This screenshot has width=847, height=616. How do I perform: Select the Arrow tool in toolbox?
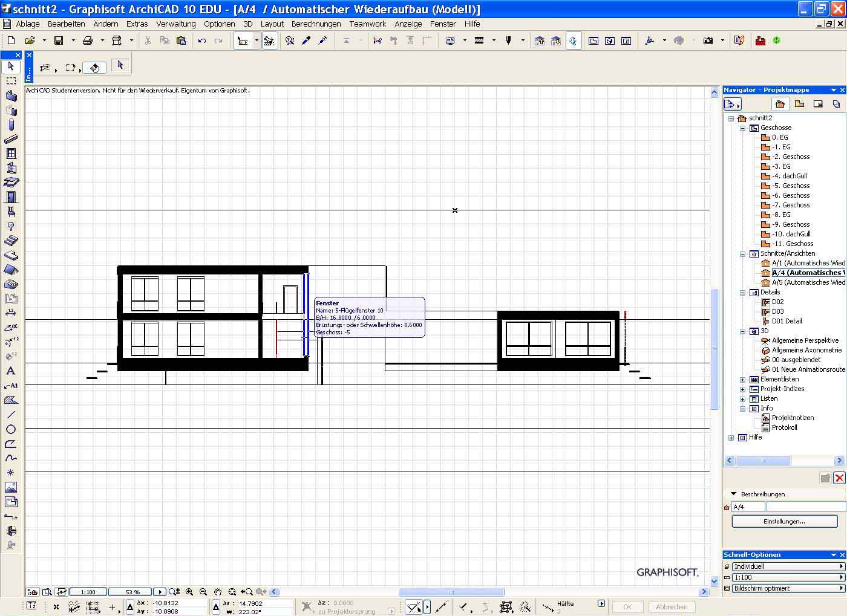[x=11, y=66]
